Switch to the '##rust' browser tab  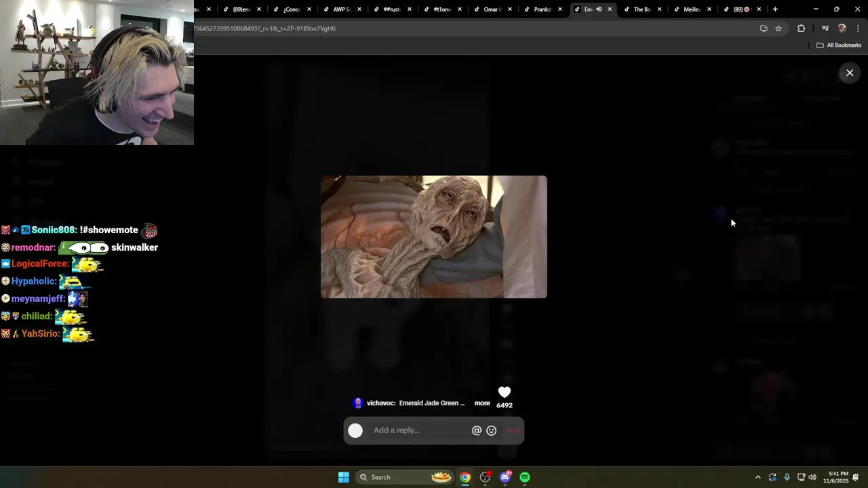(391, 9)
